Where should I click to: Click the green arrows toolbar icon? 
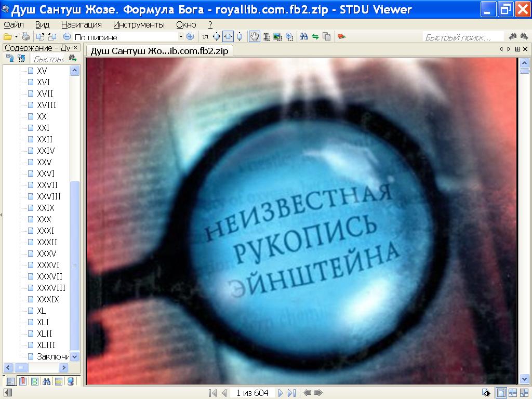pyautogui.click(x=315, y=37)
